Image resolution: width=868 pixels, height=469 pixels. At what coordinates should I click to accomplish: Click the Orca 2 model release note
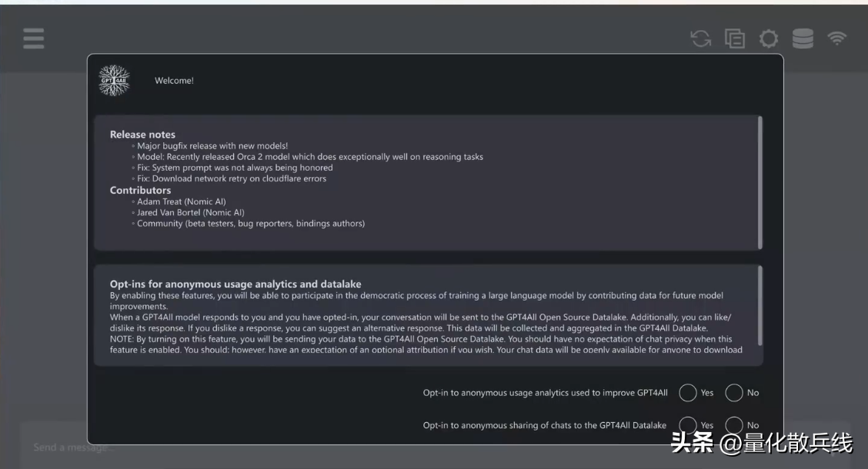pyautogui.click(x=310, y=157)
